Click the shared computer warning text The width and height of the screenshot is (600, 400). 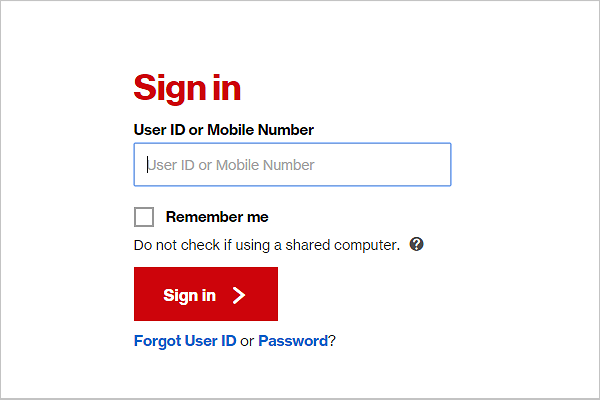coord(266,244)
